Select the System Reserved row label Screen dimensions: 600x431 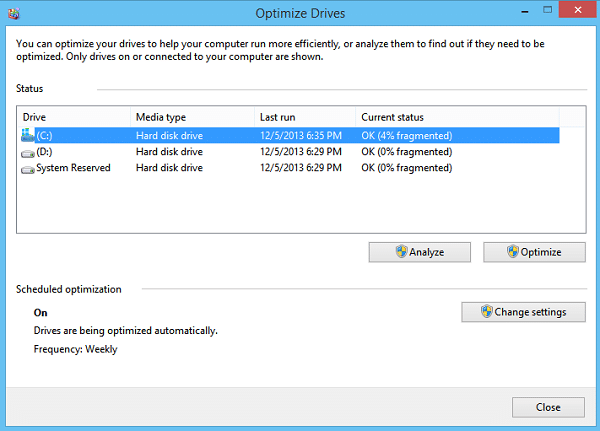click(x=73, y=168)
